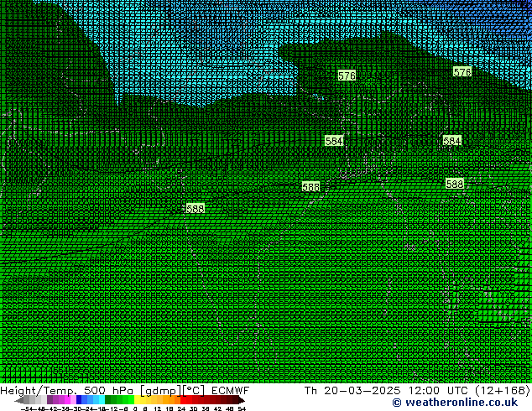The width and height of the screenshot is (532, 411).
Task: Pick the light pink swatch in the color scale
Action: tap(73, 399)
